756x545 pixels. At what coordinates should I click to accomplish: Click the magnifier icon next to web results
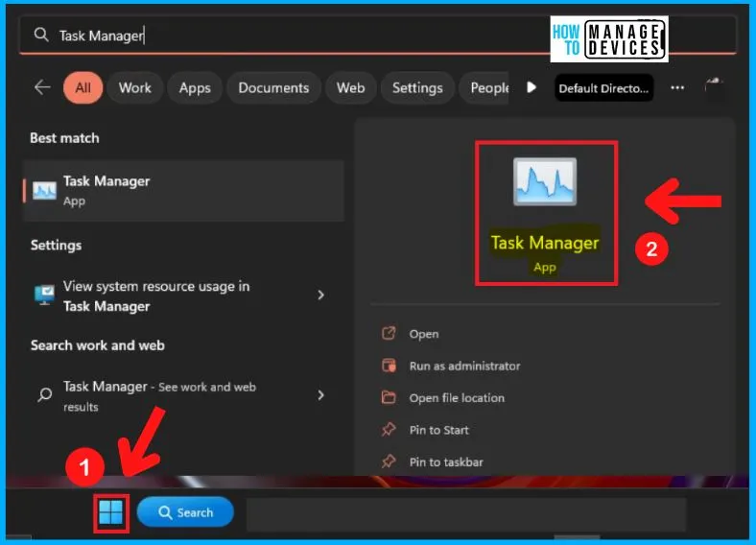point(44,395)
